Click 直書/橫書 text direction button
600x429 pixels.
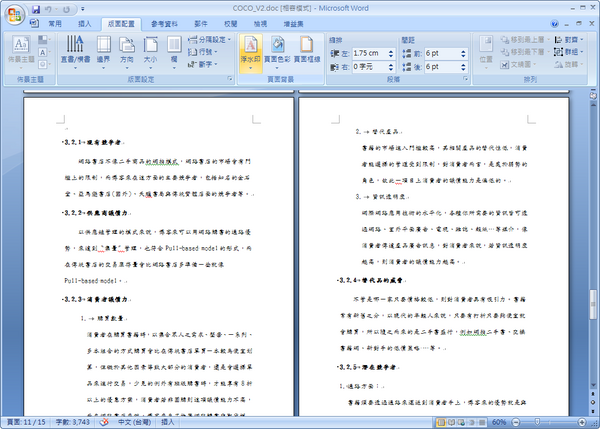pyautogui.click(x=75, y=53)
